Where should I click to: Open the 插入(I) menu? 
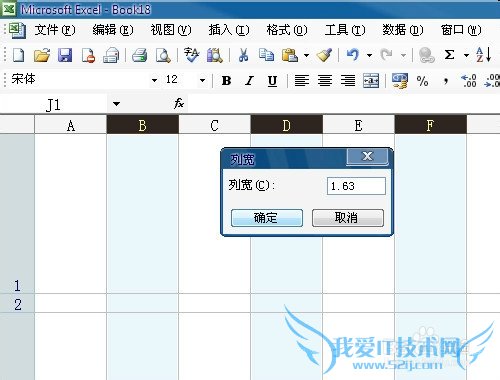click(x=229, y=30)
